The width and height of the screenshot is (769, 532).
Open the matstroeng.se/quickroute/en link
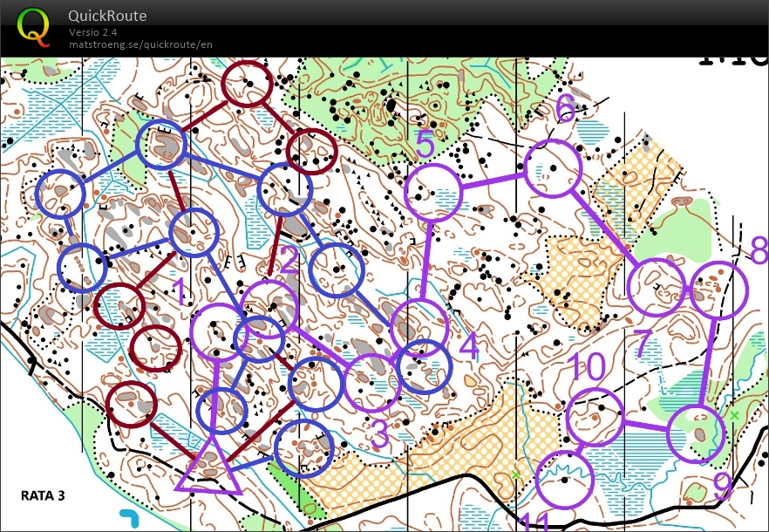[140, 44]
